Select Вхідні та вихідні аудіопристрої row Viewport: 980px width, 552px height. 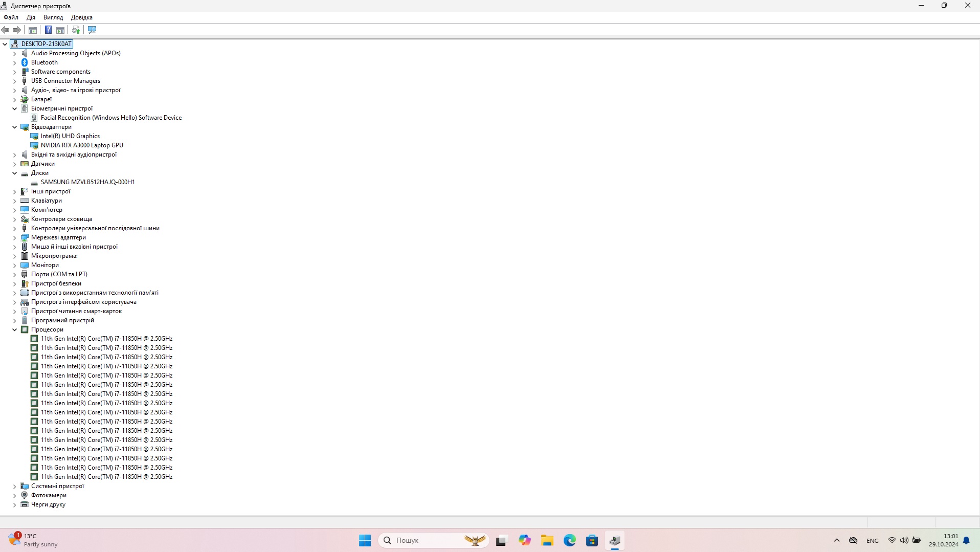pyautogui.click(x=74, y=154)
